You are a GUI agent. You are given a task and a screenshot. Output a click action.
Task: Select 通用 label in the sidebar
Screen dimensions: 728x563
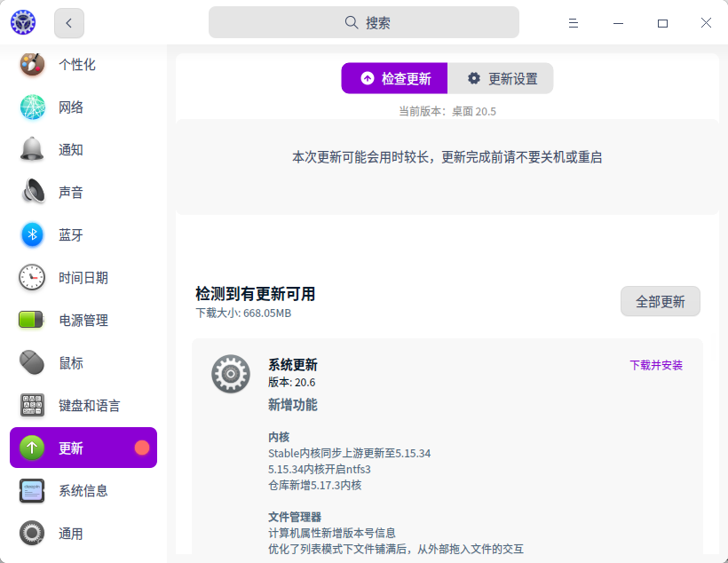point(71,534)
